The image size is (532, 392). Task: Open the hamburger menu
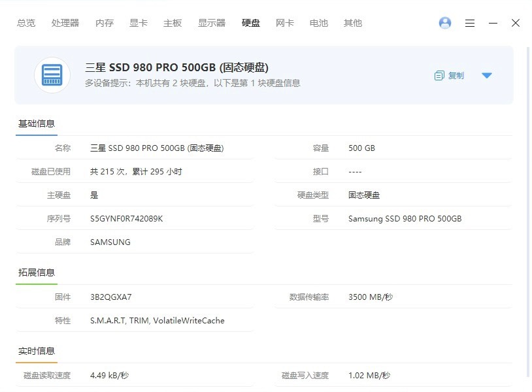(x=470, y=23)
